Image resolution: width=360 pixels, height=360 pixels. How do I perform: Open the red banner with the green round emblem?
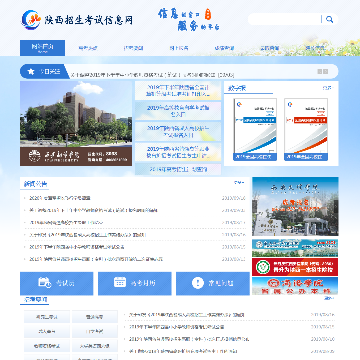click(x=295, y=267)
